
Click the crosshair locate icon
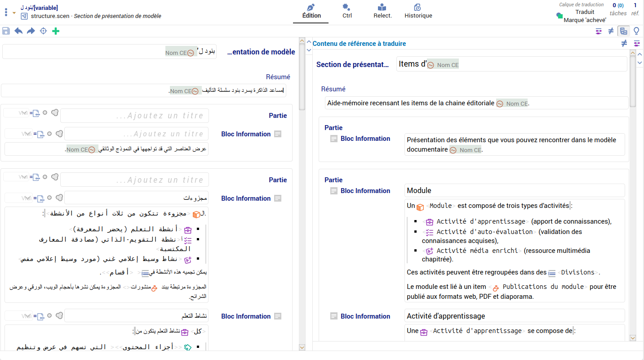tap(44, 31)
